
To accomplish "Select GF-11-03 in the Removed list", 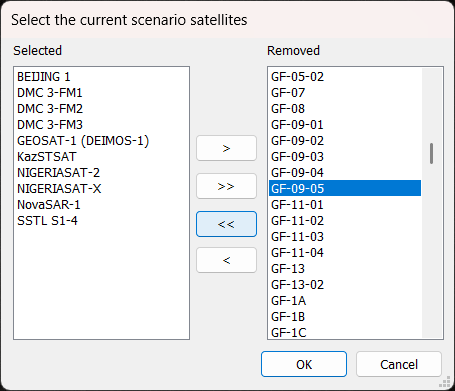I will click(345, 237).
